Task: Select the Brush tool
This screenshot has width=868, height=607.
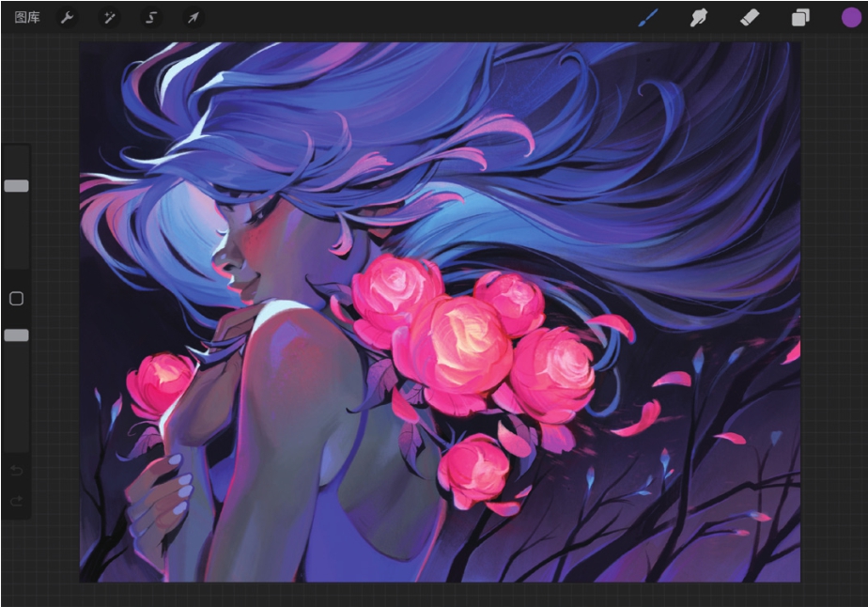Action: (x=648, y=18)
